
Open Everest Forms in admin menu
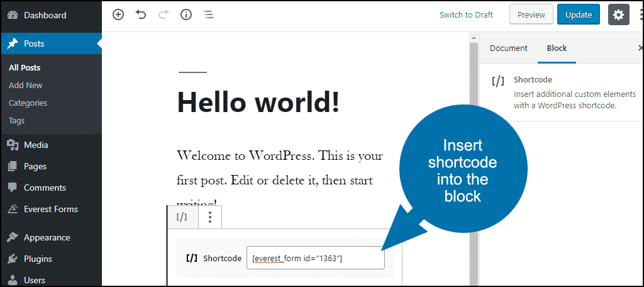point(51,209)
